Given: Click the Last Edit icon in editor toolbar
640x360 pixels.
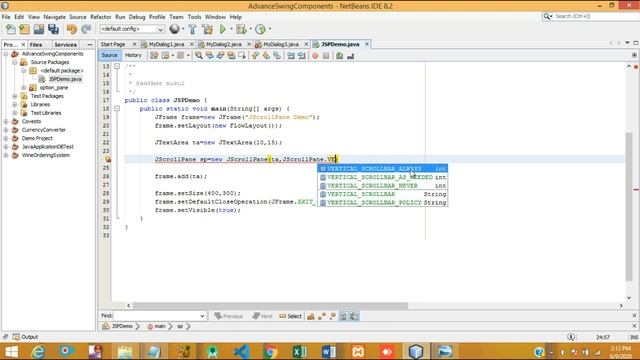Looking at the screenshot, I should coord(154,56).
